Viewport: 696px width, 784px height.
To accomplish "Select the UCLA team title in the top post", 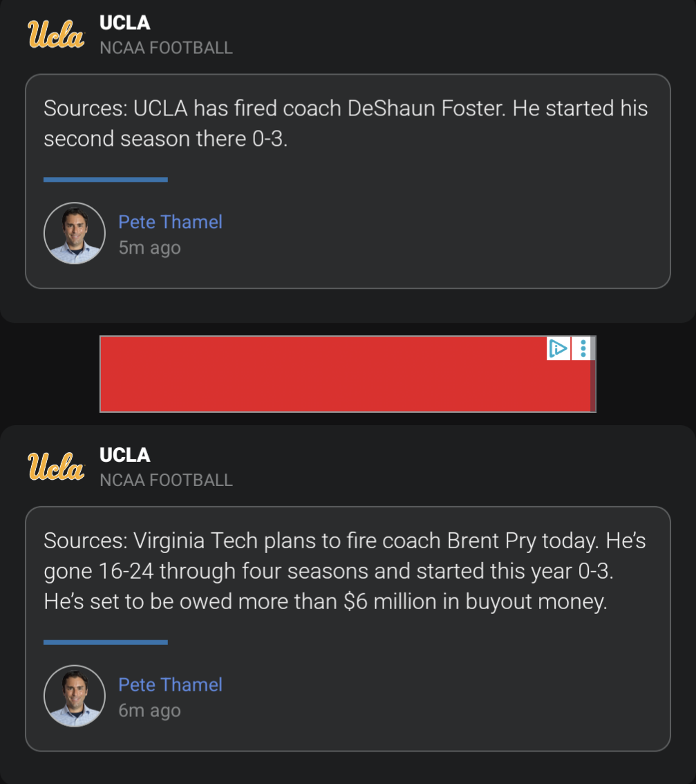I will [124, 23].
